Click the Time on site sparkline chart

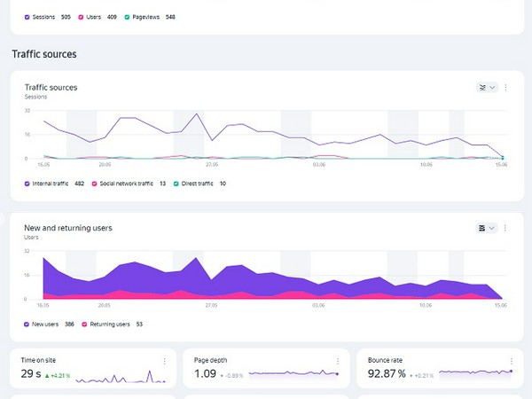point(120,376)
